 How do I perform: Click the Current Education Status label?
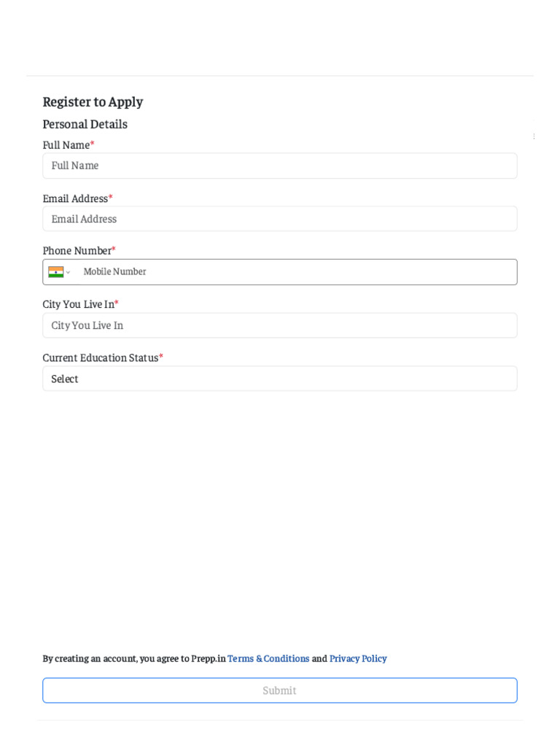click(100, 357)
